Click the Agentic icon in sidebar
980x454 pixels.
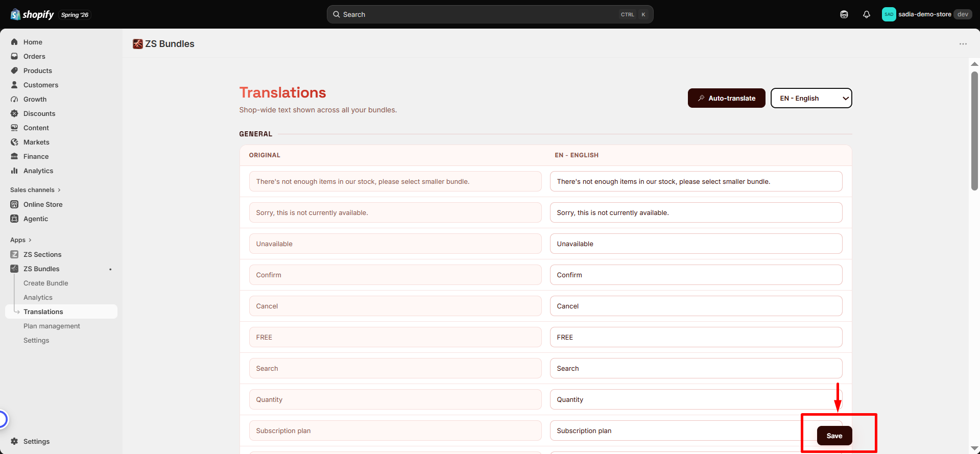(x=14, y=219)
